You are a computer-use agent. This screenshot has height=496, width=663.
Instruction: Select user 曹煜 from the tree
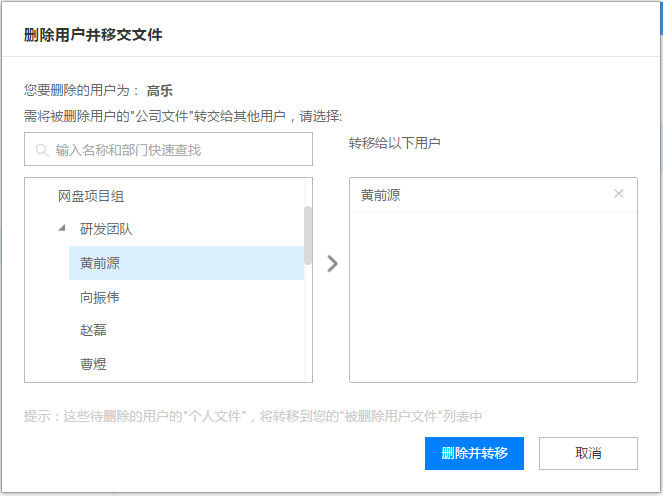tap(93, 364)
